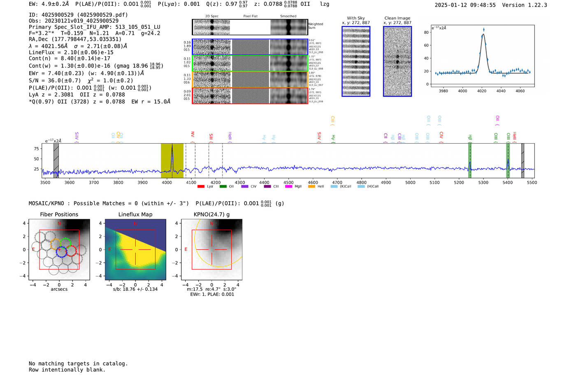Select the blue-bordered 2D fiber spectrum row

pos(250,47)
